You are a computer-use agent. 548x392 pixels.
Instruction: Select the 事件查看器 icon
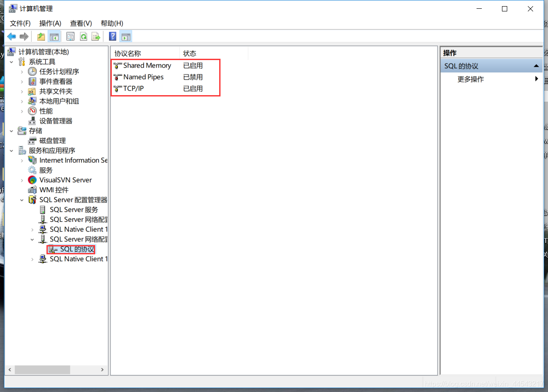(x=32, y=82)
